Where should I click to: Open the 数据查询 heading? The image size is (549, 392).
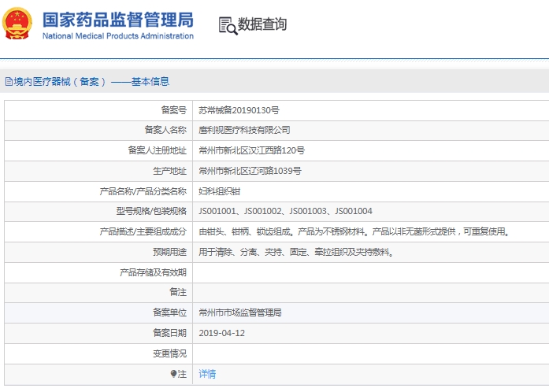262,24
